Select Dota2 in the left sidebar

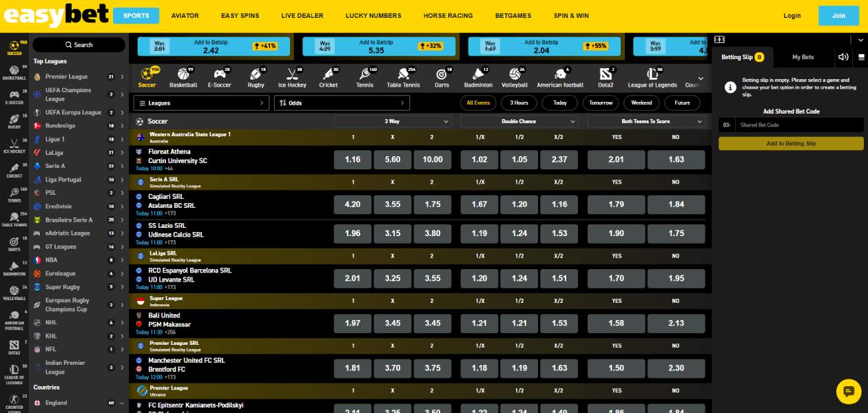click(x=14, y=347)
